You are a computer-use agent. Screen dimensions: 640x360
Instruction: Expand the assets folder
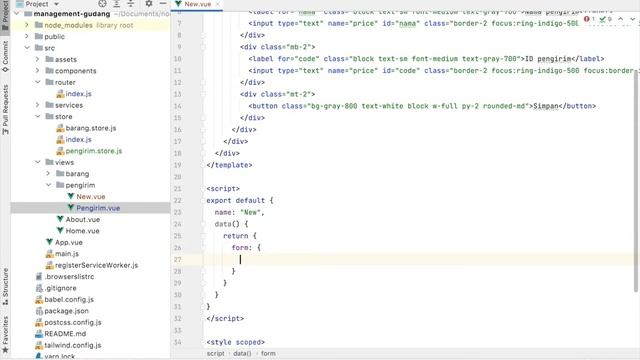[x=38, y=59]
